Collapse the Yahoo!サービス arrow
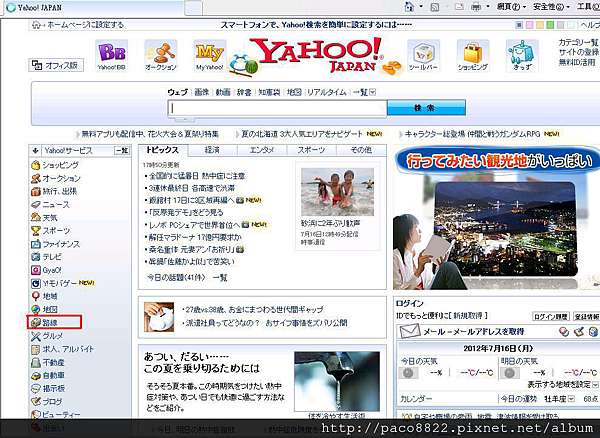The height and width of the screenshot is (438, 600). 35,150
